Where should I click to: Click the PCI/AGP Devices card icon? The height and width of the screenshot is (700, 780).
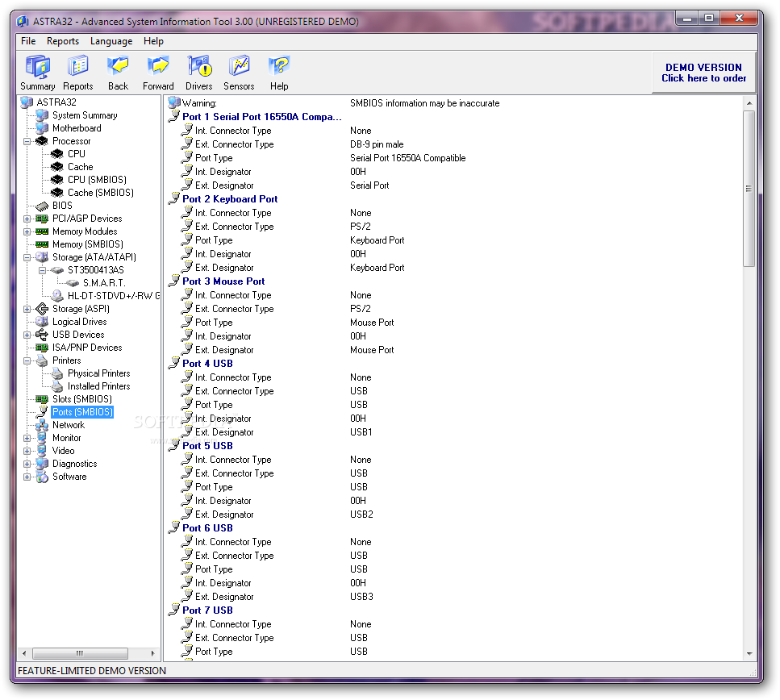coord(42,219)
